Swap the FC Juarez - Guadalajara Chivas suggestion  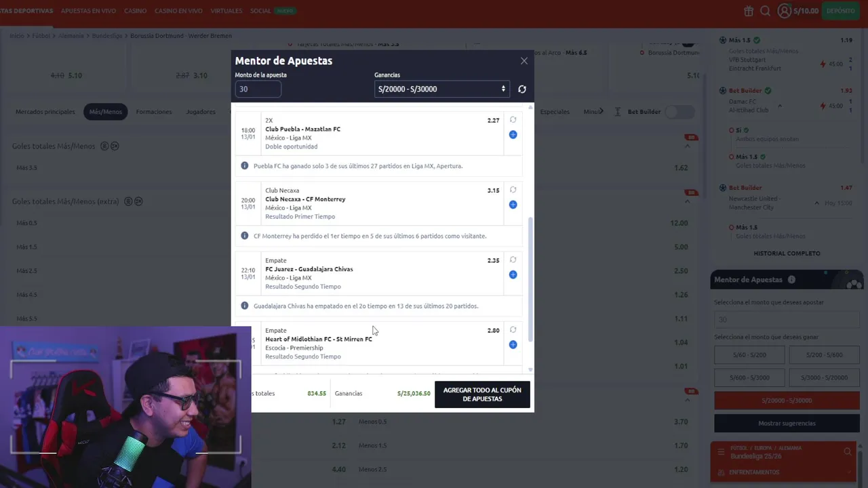coord(513,260)
